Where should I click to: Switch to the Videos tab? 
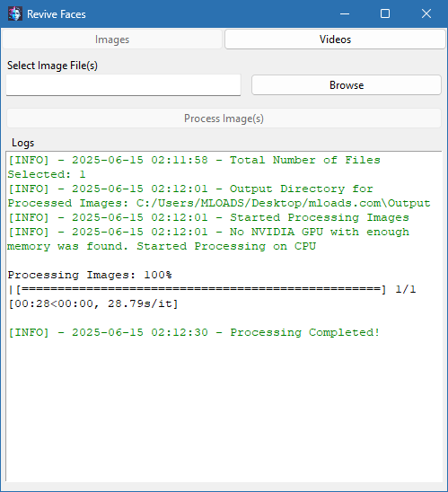tap(335, 40)
